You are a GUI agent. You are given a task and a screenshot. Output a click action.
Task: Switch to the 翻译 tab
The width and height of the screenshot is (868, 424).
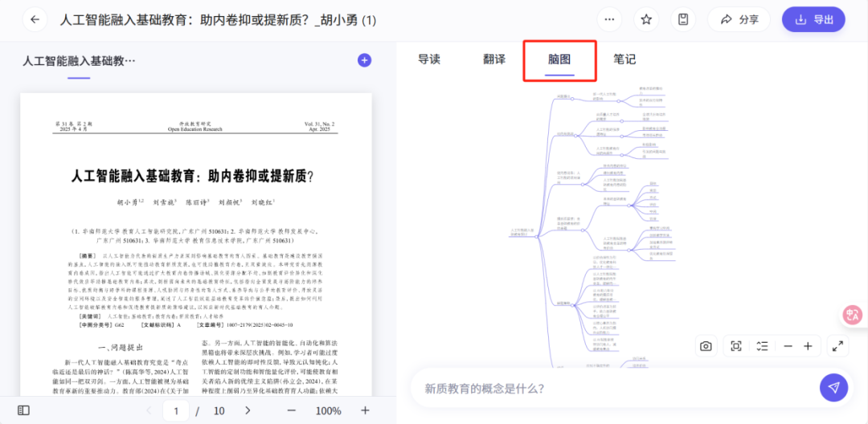click(x=494, y=59)
